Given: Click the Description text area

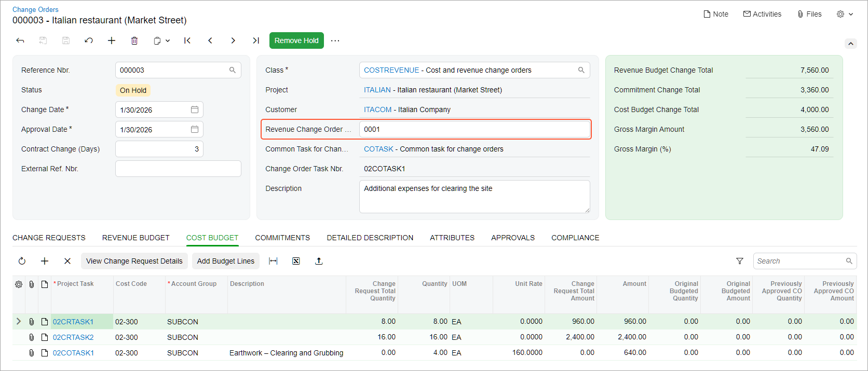Looking at the screenshot, I should coord(474,197).
